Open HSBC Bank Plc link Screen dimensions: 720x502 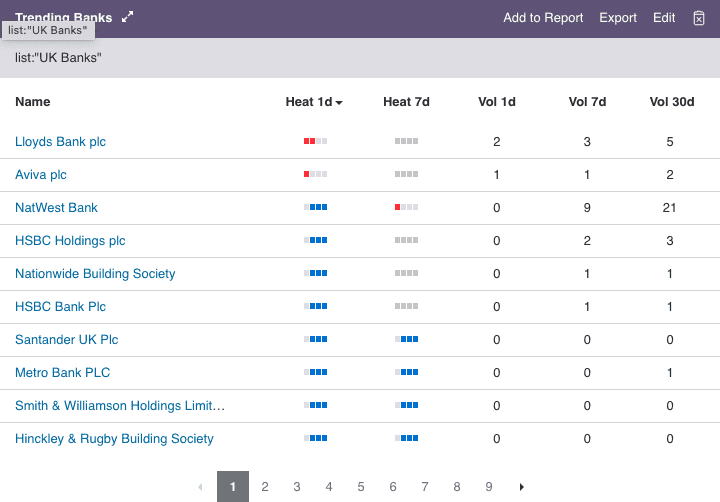tap(61, 306)
